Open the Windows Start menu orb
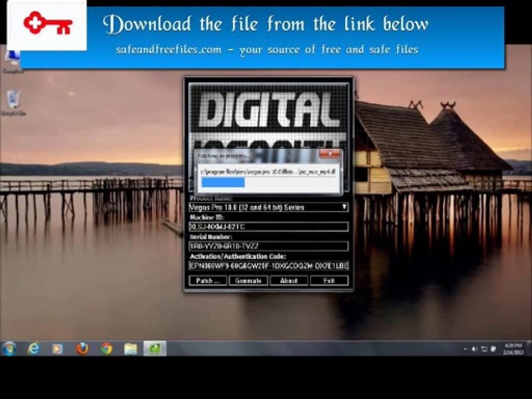This screenshot has height=399, width=532. 9,349
